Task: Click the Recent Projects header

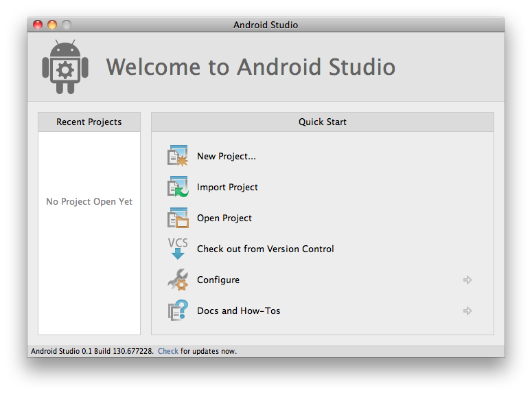Action: coord(89,122)
